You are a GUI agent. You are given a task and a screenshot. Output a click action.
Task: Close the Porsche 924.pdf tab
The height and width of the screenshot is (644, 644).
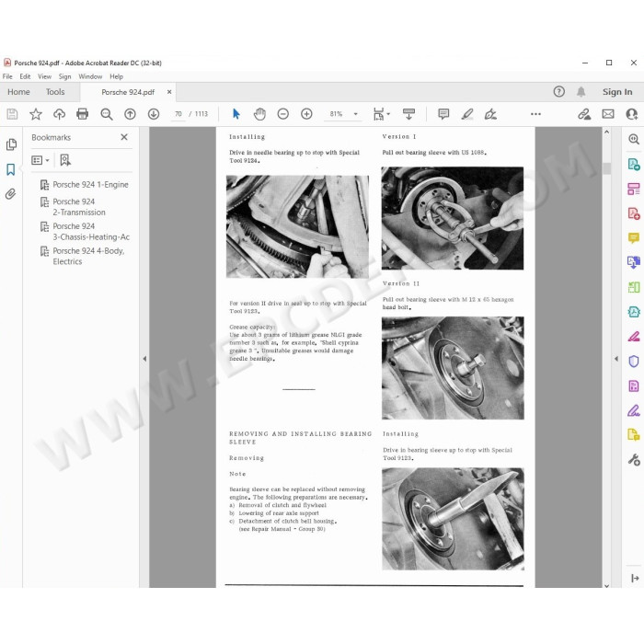pos(169,92)
